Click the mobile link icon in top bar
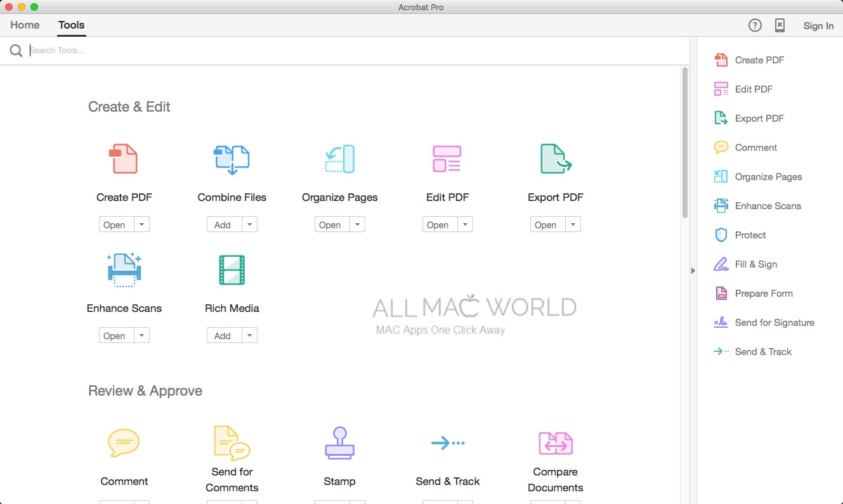Screen dimensions: 843x504 click(x=780, y=25)
